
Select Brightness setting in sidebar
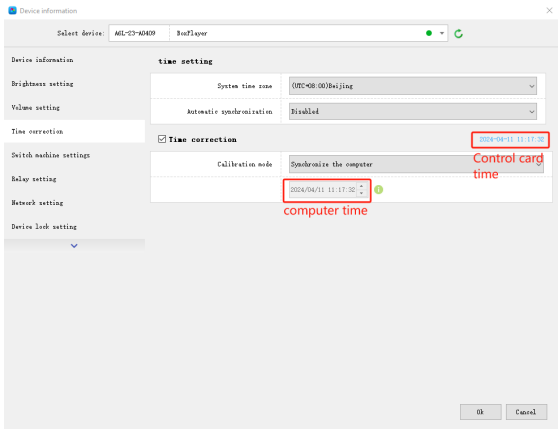point(42,84)
